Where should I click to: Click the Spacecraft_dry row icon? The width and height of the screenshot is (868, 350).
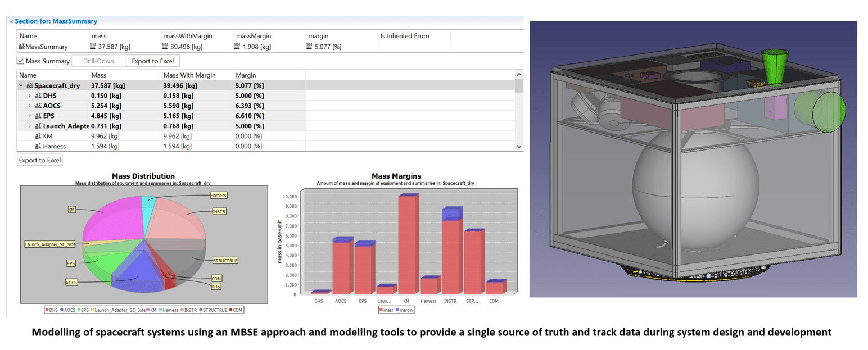pyautogui.click(x=30, y=86)
